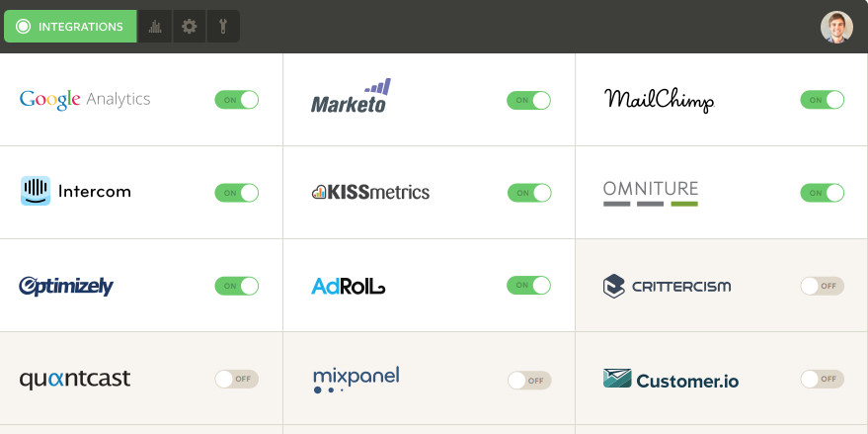
Task: Open the gear settings icon
Action: (190, 26)
